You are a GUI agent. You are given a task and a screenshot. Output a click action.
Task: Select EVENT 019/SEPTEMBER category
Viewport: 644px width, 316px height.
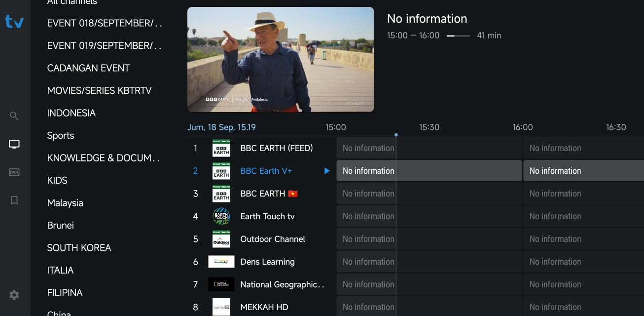coord(105,45)
